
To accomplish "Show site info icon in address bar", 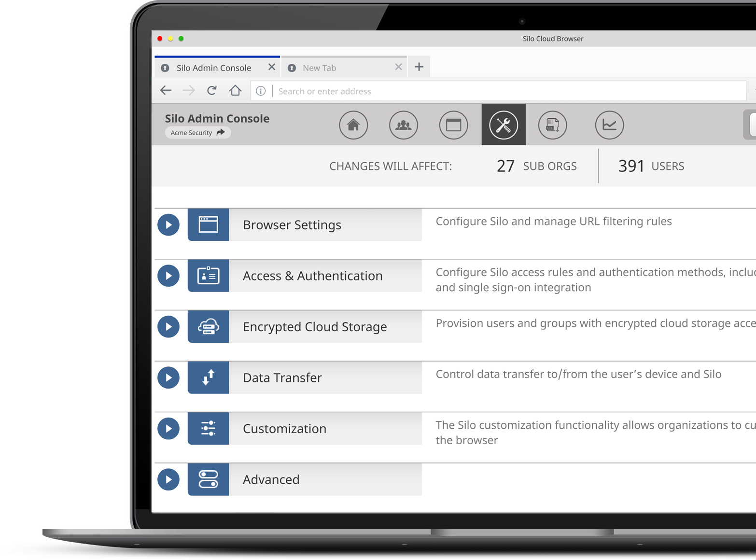I will (x=261, y=91).
